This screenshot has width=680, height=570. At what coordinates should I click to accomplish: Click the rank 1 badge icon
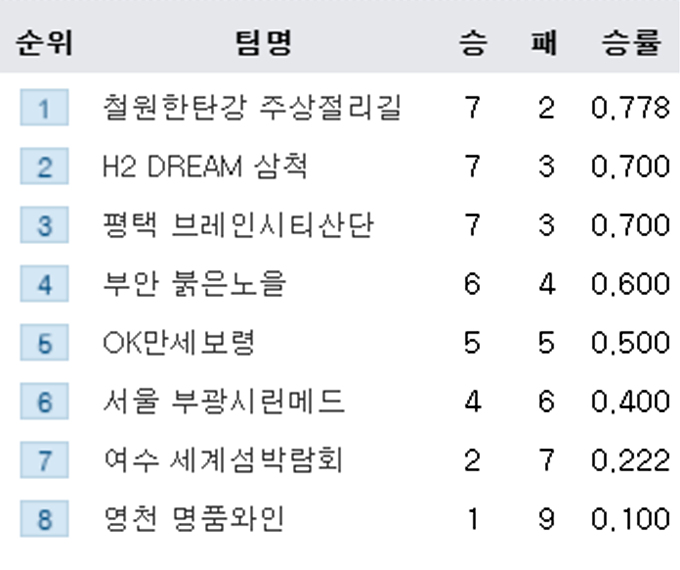[x=44, y=107]
